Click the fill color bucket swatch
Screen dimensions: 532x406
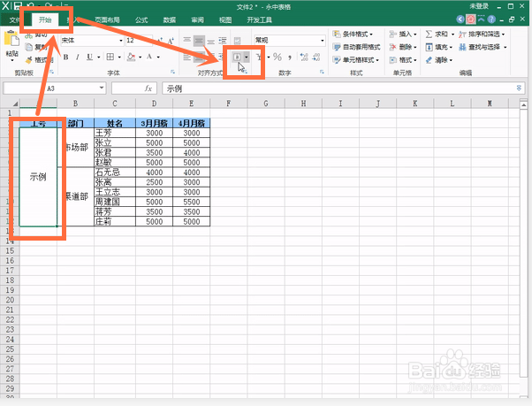(x=131, y=57)
